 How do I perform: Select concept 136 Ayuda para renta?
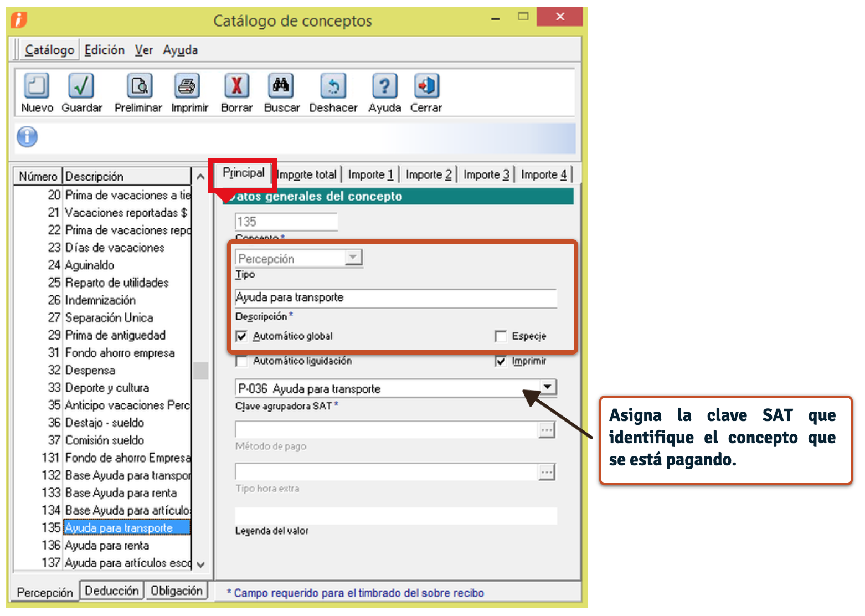point(102,546)
